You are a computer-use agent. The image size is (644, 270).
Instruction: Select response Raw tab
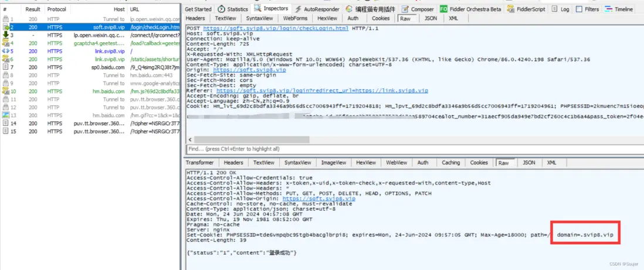pos(504,163)
